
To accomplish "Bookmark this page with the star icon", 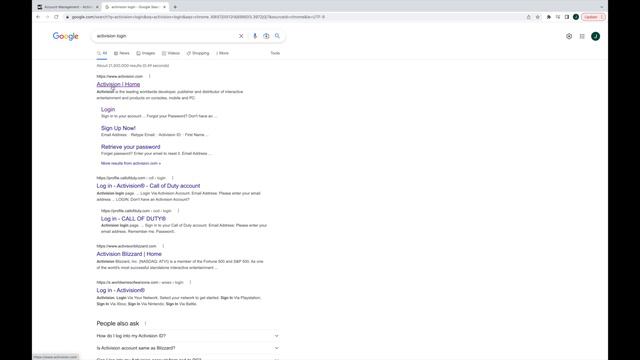I will tap(538, 17).
